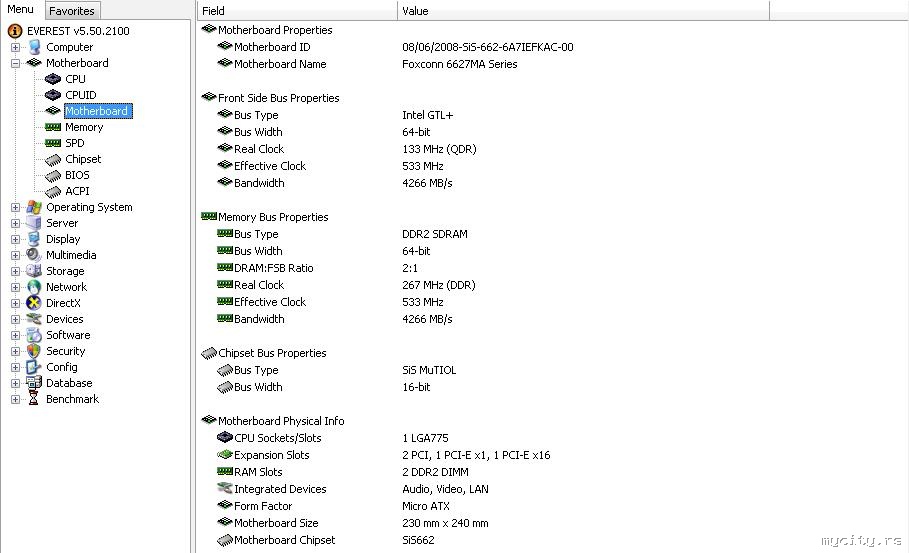Click the Memory module icon
The width and height of the screenshot is (909, 553).
click(x=53, y=127)
